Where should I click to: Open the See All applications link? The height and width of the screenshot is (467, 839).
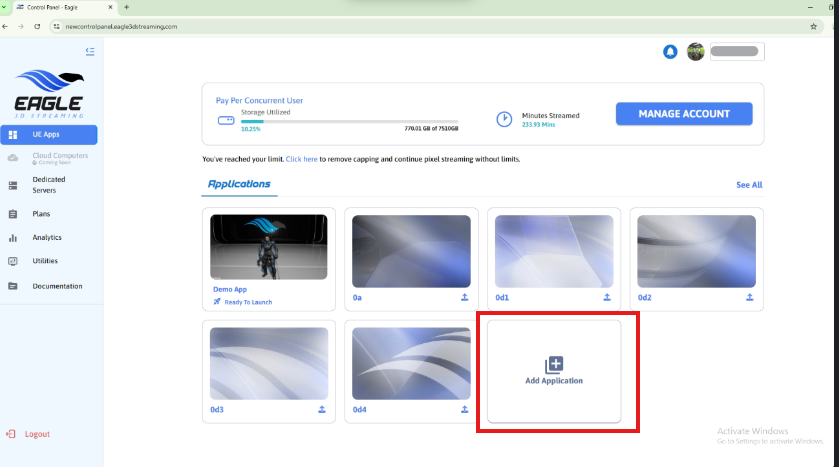coord(749,185)
